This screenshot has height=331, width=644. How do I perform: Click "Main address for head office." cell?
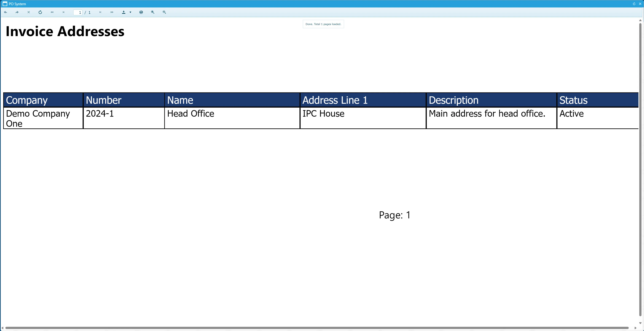pyautogui.click(x=492, y=118)
